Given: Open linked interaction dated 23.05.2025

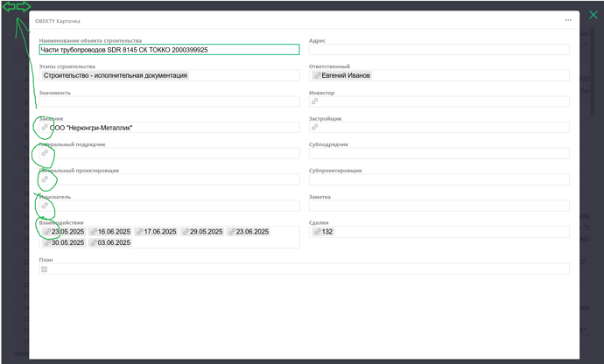Looking at the screenshot, I should [x=63, y=232].
